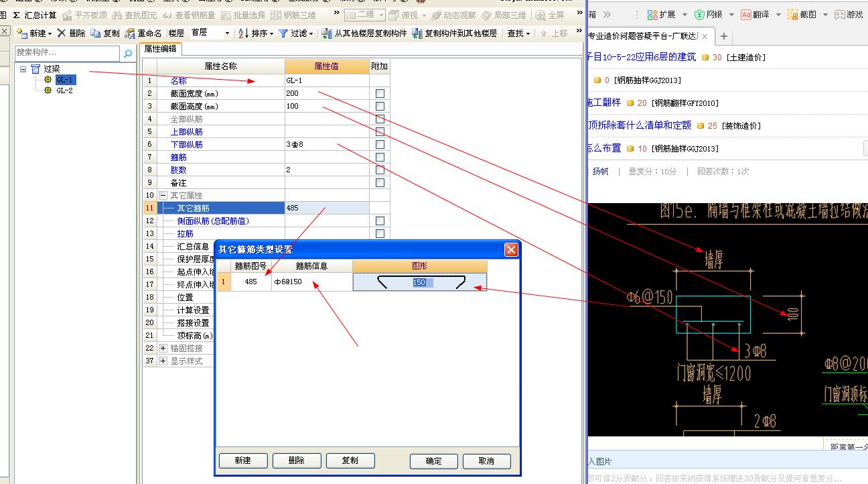Click the 重命名 rename icon
The image size is (868, 484).
[x=131, y=33]
